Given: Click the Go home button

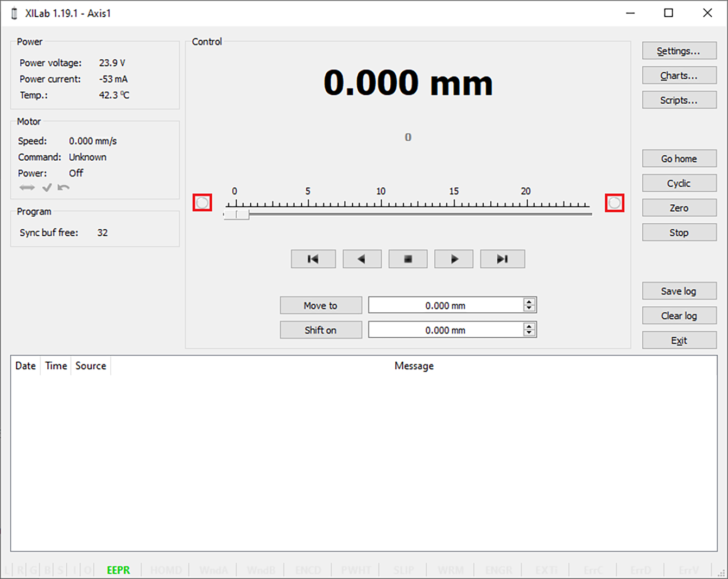Looking at the screenshot, I should coord(679,159).
